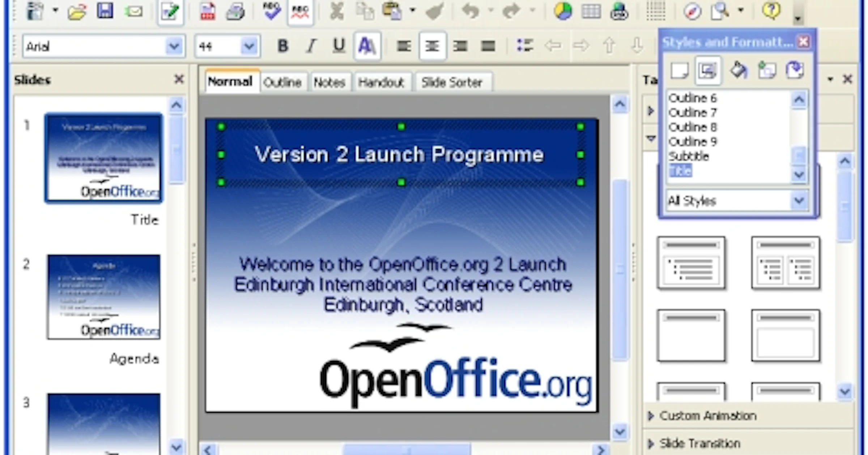Switch to the Normal view tab
The image size is (868, 455).
click(x=232, y=81)
